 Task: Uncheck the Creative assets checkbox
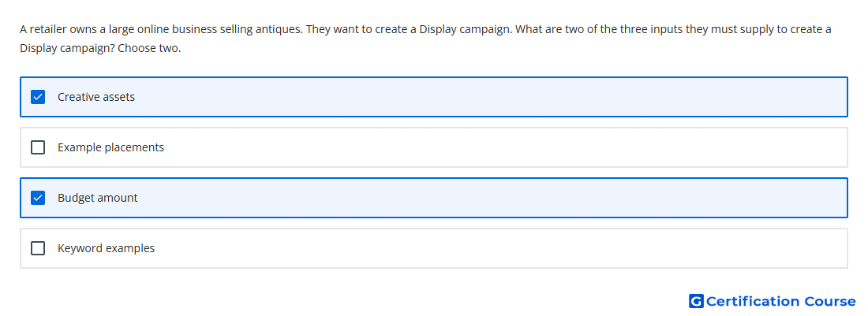click(38, 97)
